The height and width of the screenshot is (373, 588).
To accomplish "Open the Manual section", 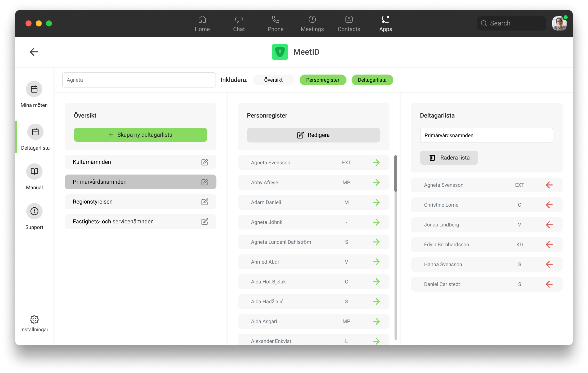I will pos(34,171).
